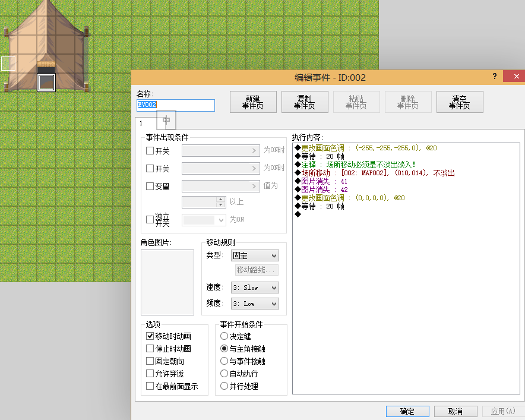Image resolution: width=525 pixels, height=420 pixels.
Task: Click the 应用(A) button
Action: [x=503, y=411]
